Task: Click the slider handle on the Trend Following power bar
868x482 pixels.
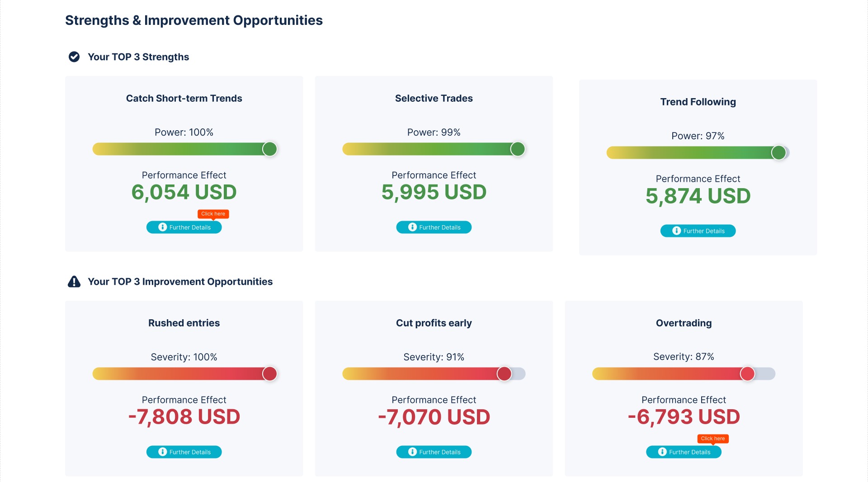Action: point(778,152)
